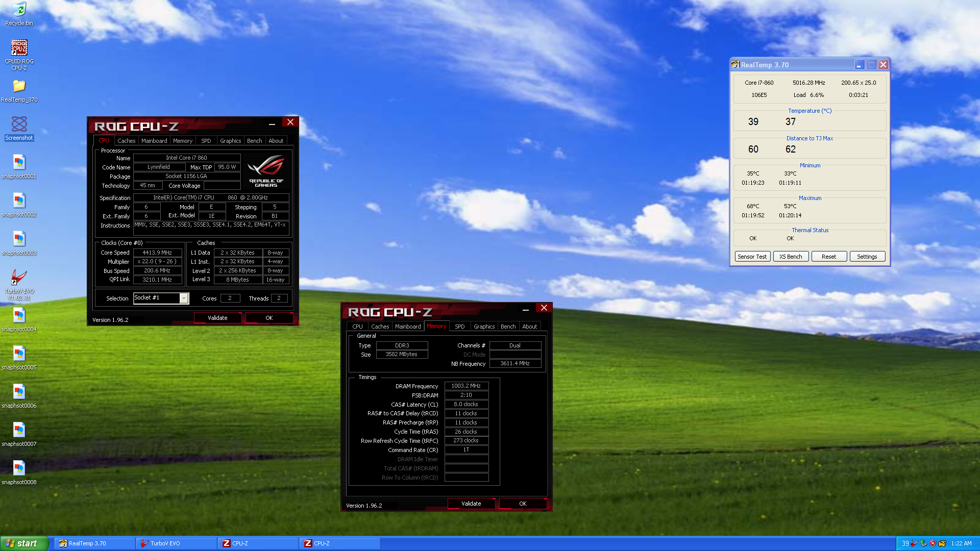Activate TurboV EVO taskbar button
The height and width of the screenshot is (551, 980).
point(176,543)
